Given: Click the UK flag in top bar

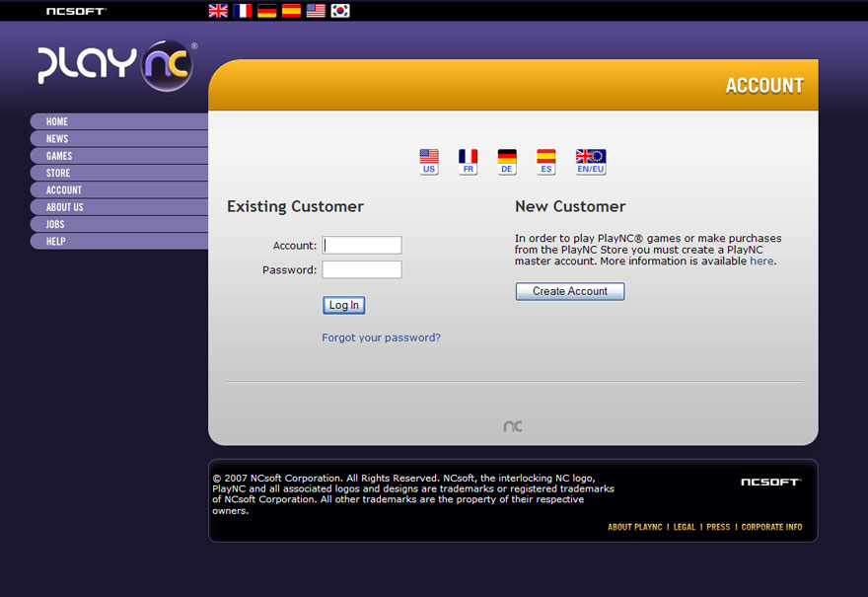Looking at the screenshot, I should point(218,11).
